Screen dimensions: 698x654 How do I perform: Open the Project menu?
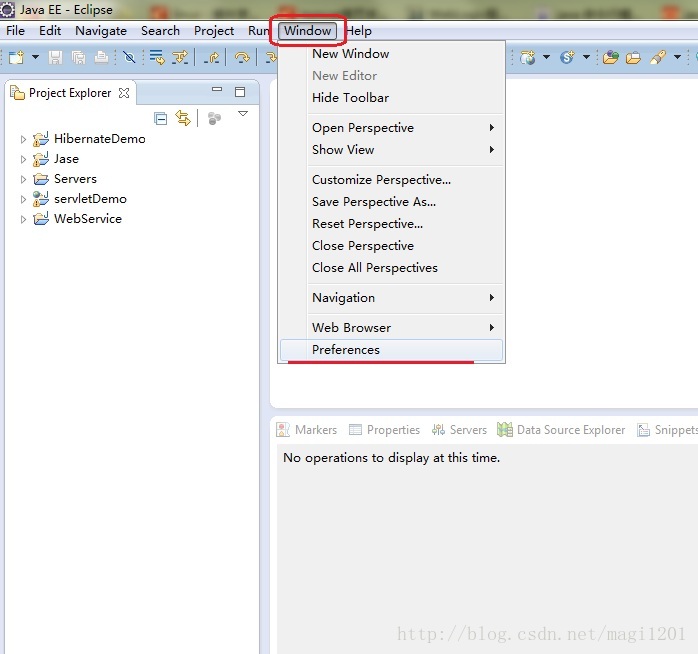pyautogui.click(x=214, y=31)
